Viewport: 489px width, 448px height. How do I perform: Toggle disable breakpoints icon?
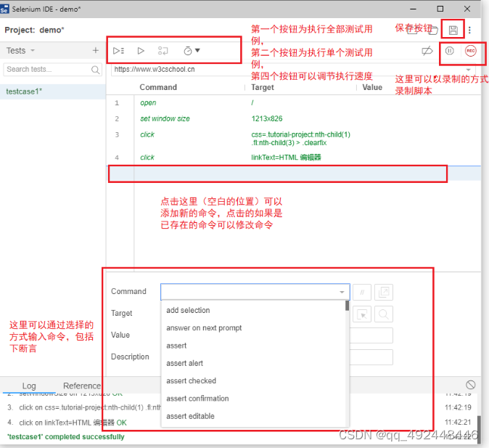427,51
